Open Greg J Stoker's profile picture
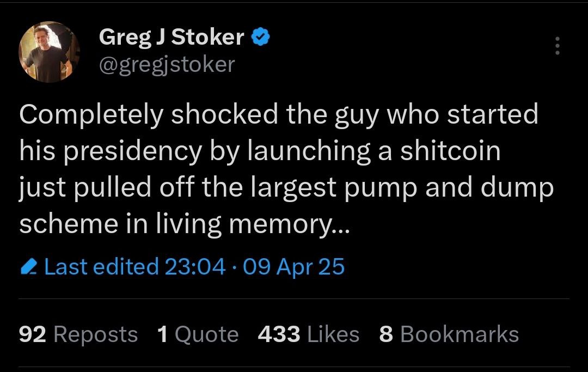 click(50, 52)
